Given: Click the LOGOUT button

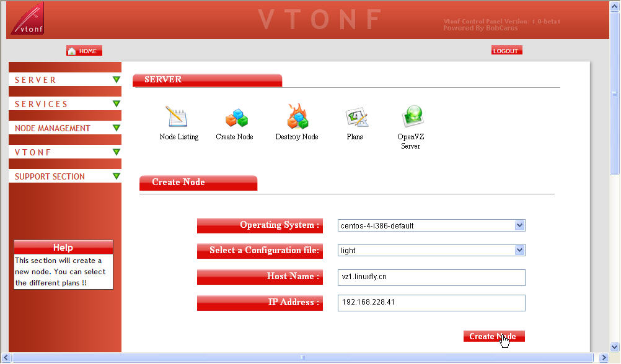Looking at the screenshot, I should click(506, 51).
